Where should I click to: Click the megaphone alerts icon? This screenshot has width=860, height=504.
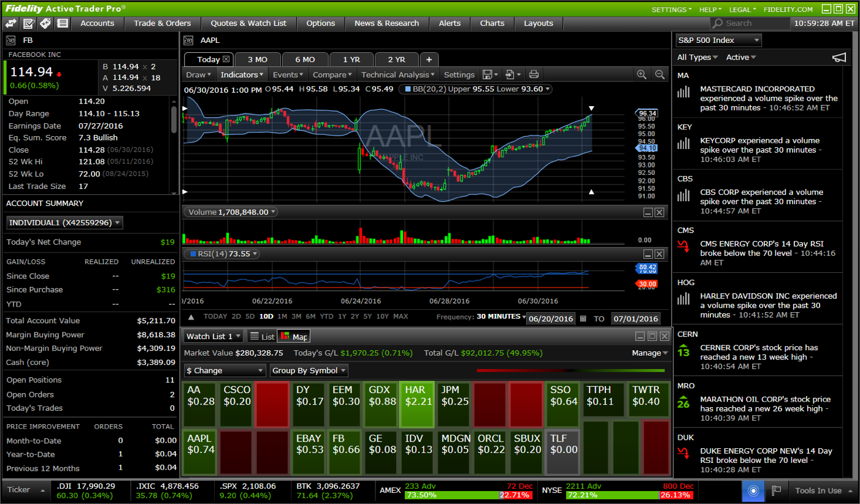pos(839,57)
